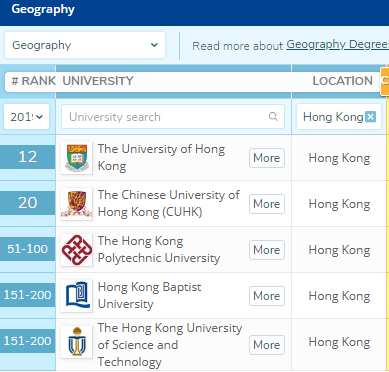Open Hong Kong Baptist University link

click(149, 295)
